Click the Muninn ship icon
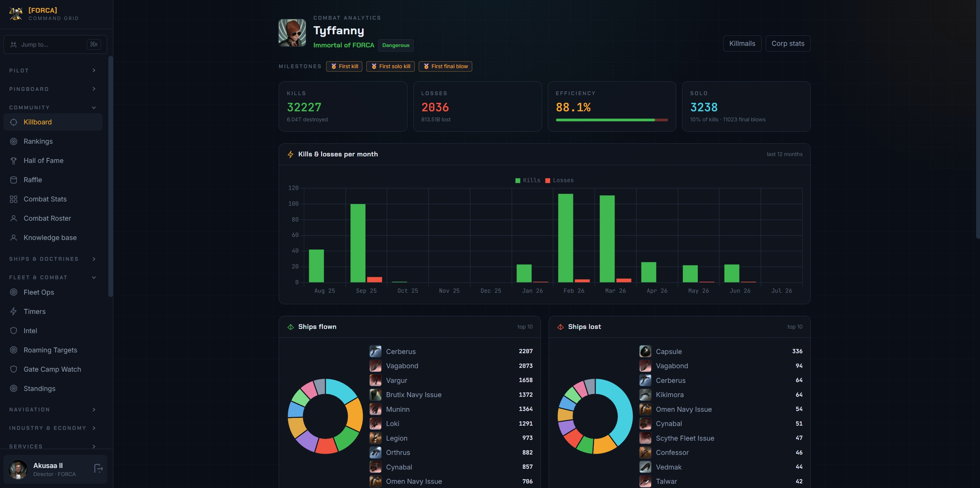The height and width of the screenshot is (488, 980). [375, 409]
